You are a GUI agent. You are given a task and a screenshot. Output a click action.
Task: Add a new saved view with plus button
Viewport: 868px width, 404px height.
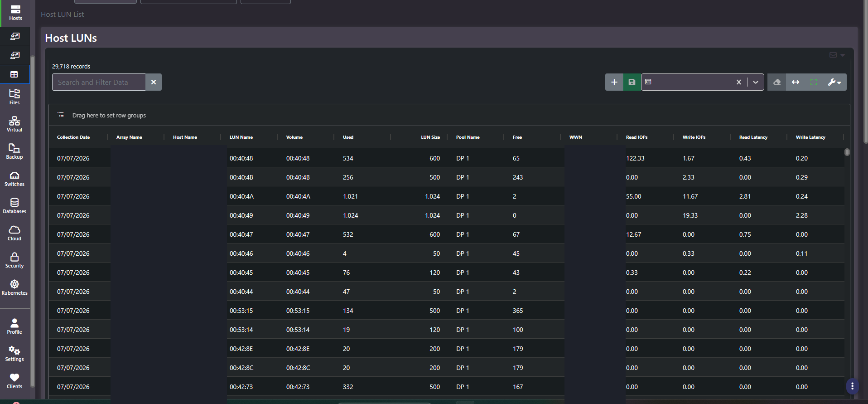tap(614, 82)
